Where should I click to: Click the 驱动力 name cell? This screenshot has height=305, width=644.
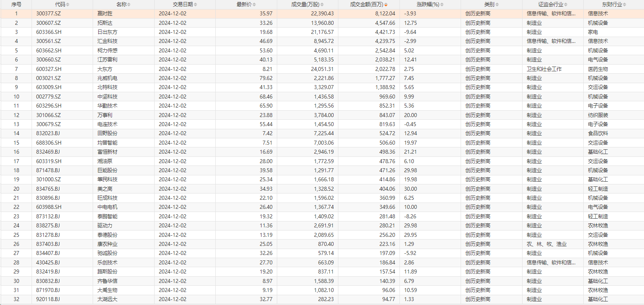click(x=105, y=225)
